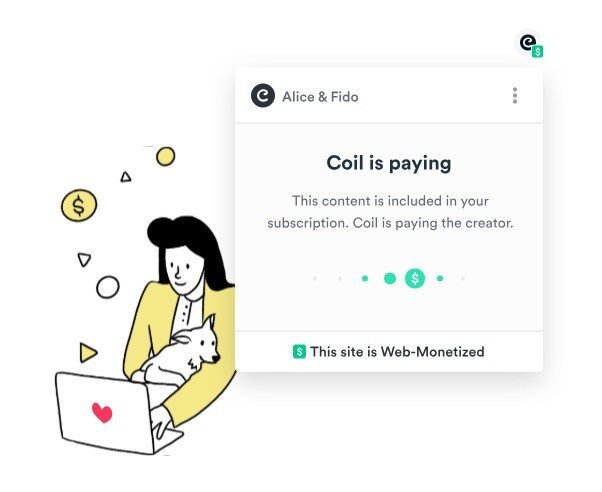This screenshot has height=492, width=602.
Task: Click the green dollar badge near Web-Monetized
Action: (299, 351)
